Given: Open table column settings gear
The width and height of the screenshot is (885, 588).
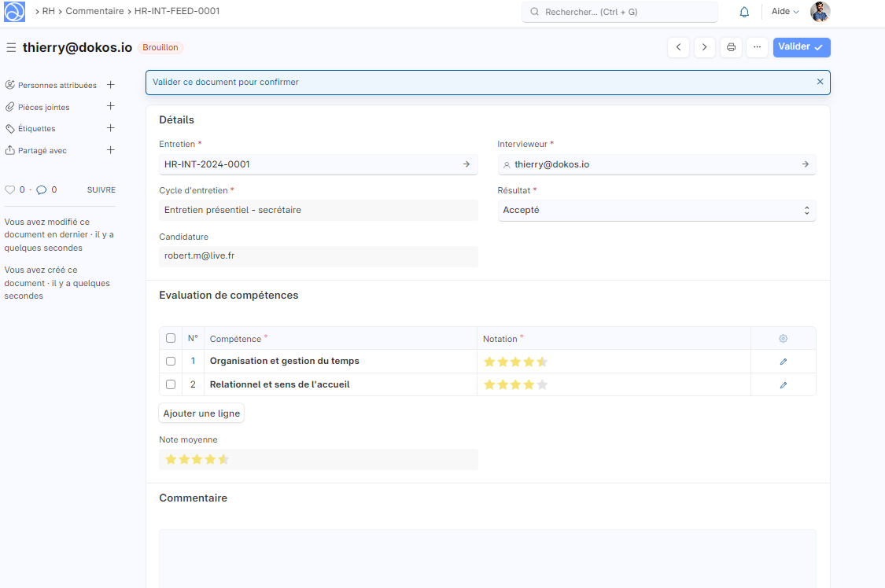Looking at the screenshot, I should tap(783, 339).
